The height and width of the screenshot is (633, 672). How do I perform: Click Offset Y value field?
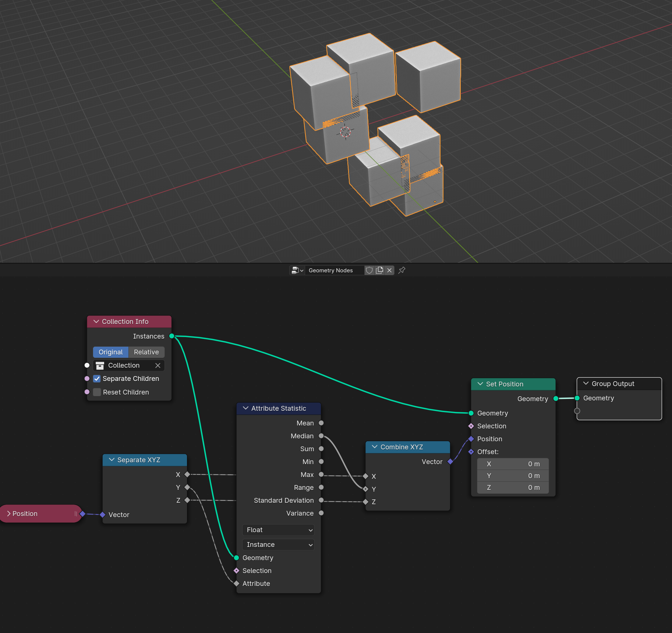(x=513, y=476)
